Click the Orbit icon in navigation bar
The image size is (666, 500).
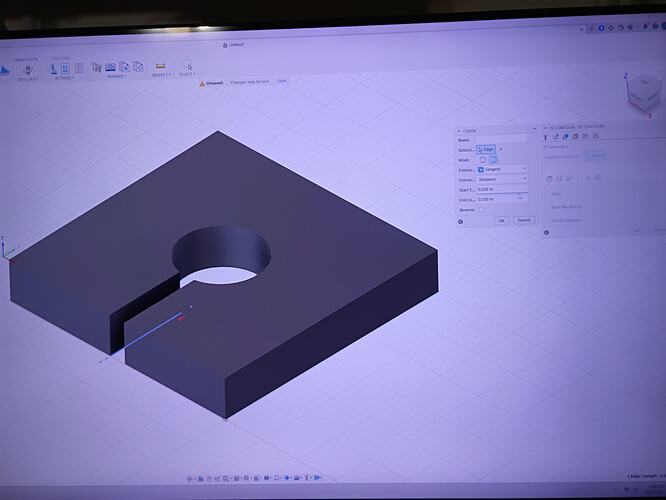190,478
